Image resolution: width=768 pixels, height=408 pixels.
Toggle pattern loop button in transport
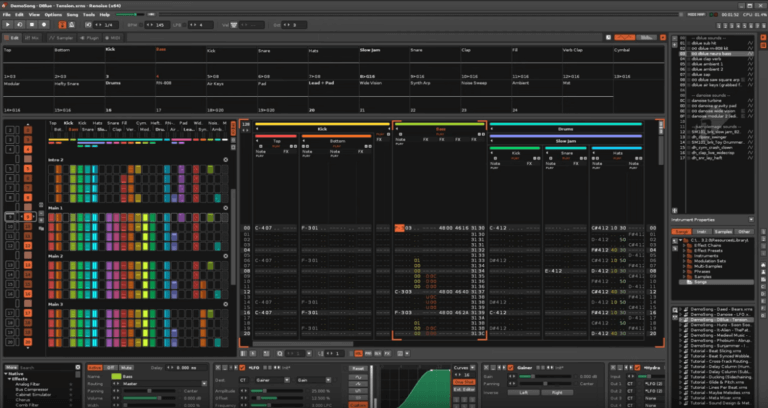(17, 25)
